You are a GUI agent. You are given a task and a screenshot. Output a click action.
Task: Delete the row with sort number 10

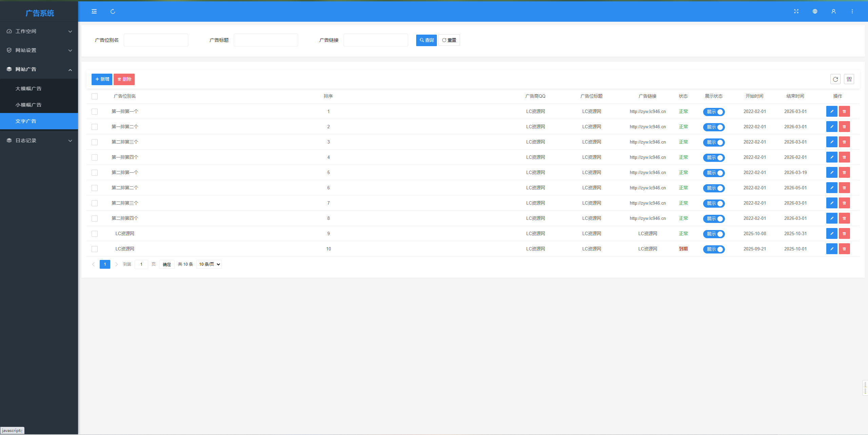(x=844, y=249)
